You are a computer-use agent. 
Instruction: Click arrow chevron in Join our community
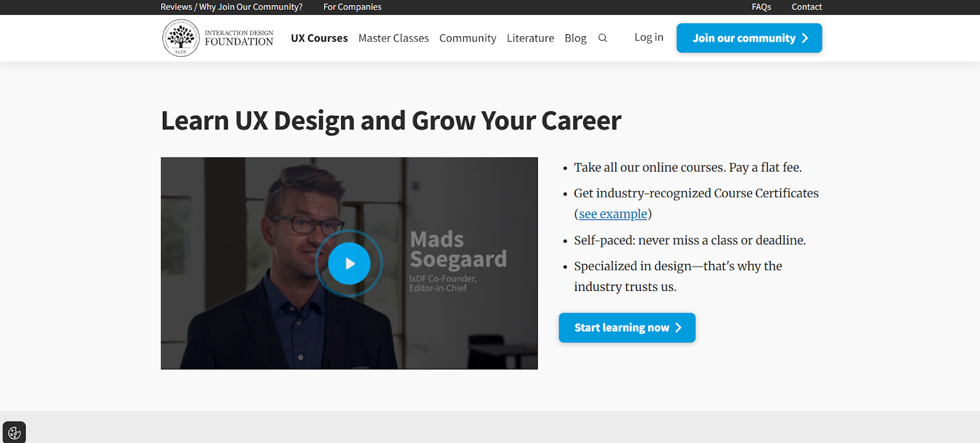click(x=805, y=38)
